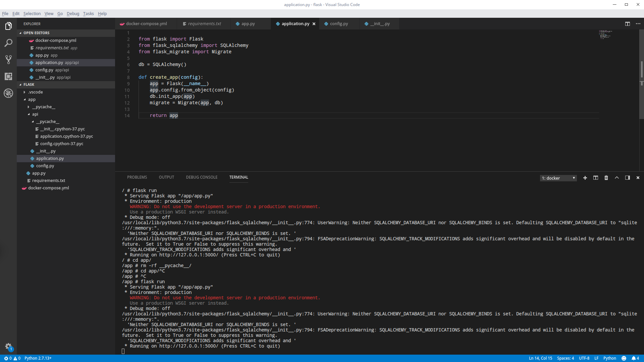
Task: Place cursor at terminal prompt
Action: [123, 351]
